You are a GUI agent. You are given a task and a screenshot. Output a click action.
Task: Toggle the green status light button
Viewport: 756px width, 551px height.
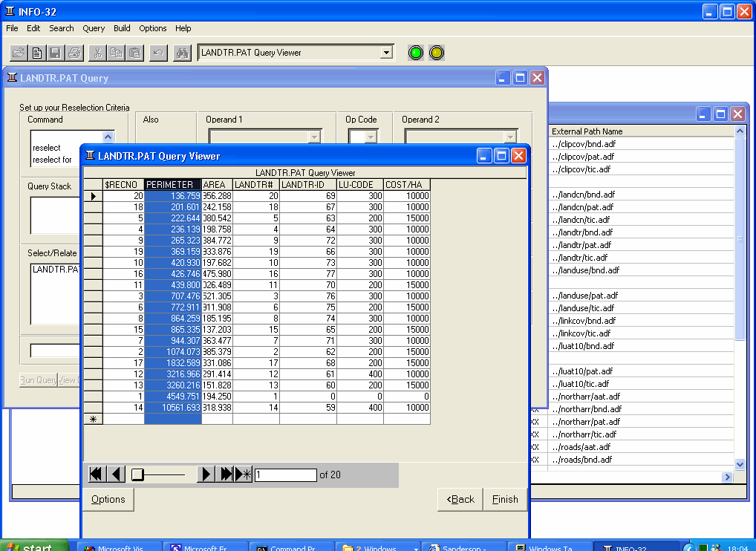click(416, 53)
